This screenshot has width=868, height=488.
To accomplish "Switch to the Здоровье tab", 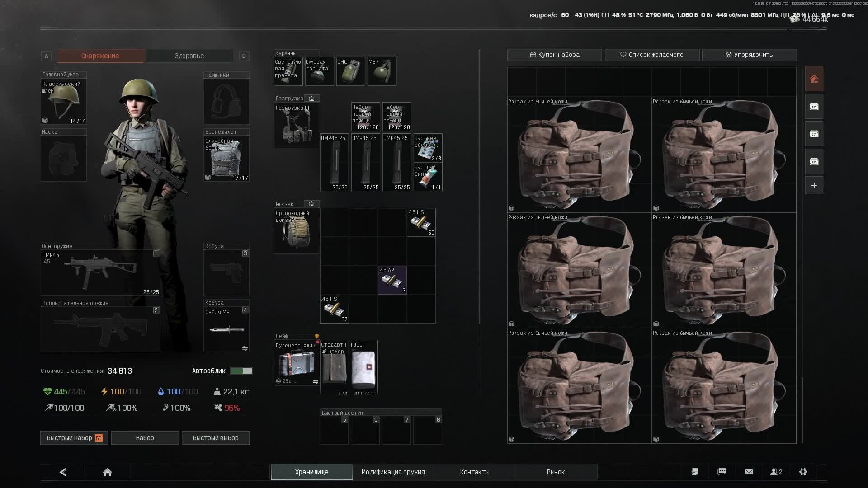I will click(x=189, y=56).
